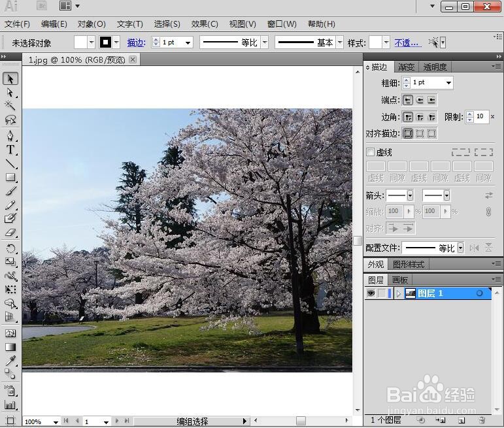Screen dimensions: 504x428
Task: Open the 窗口(W) menu
Action: (282, 24)
